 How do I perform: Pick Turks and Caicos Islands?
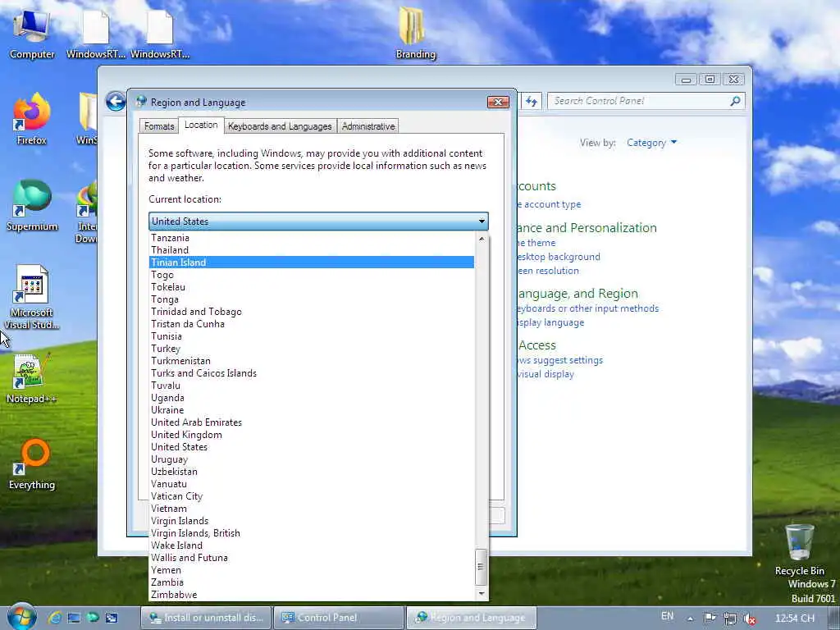pos(311,373)
